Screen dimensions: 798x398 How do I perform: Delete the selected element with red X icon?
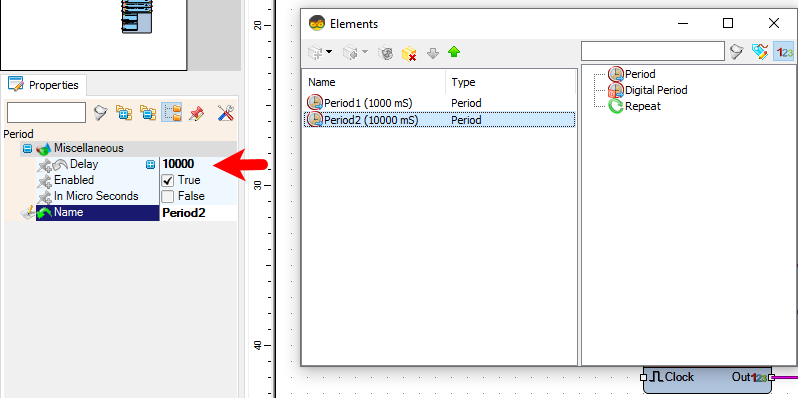(x=409, y=52)
